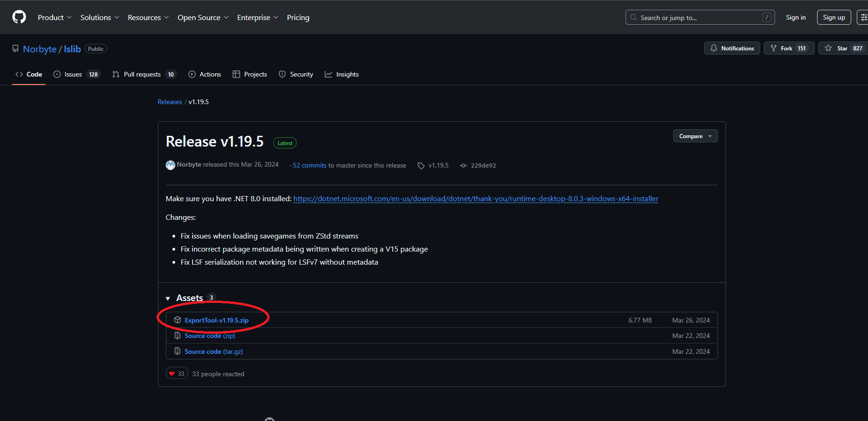868x421 pixels.
Task: Click the Release v1.19.5 heading
Action: (214, 141)
